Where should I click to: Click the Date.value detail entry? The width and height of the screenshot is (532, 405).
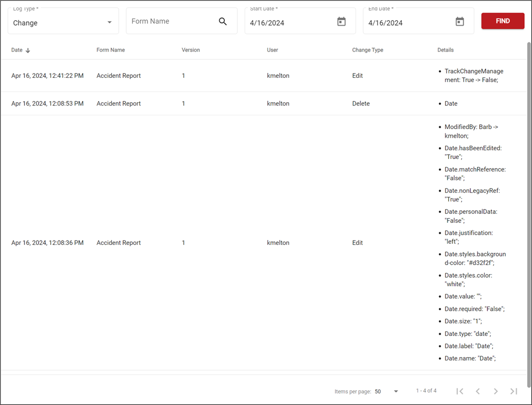click(x=463, y=297)
